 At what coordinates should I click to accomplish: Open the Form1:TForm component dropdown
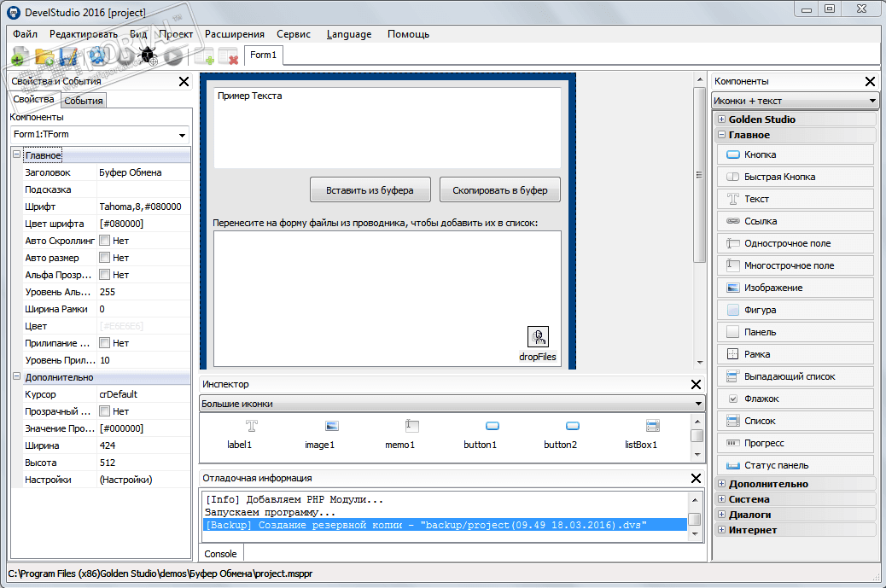pyautogui.click(x=182, y=135)
